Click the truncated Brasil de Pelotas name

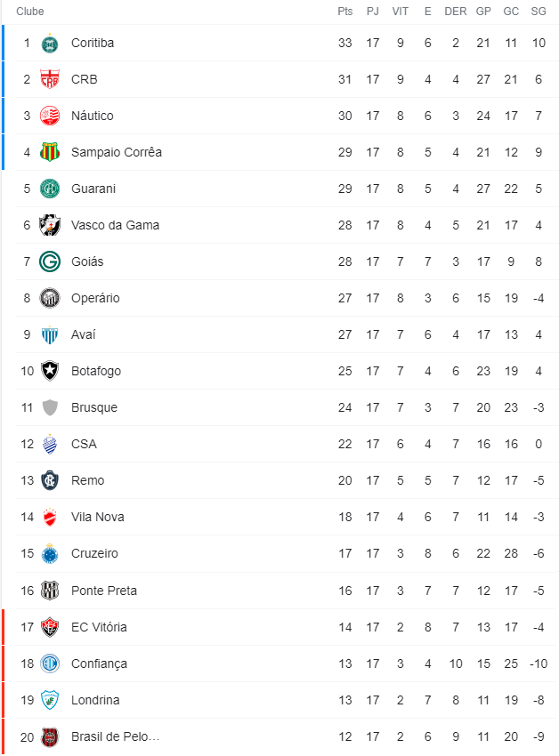pos(116,736)
